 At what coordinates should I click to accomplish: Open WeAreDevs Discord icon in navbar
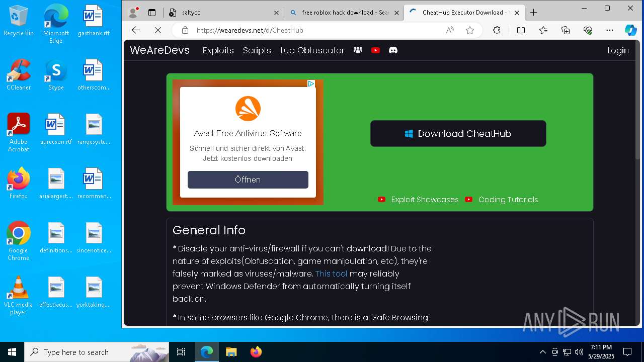pyautogui.click(x=393, y=50)
